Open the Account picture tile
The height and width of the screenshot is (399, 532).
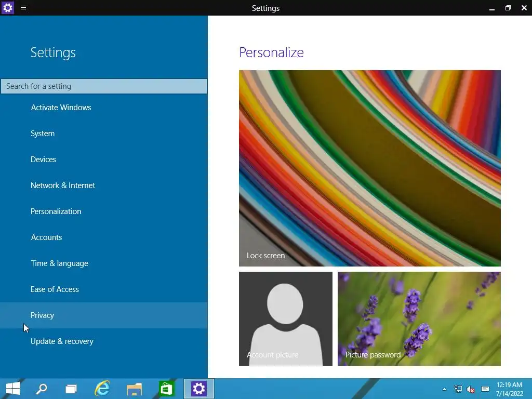[x=285, y=318]
